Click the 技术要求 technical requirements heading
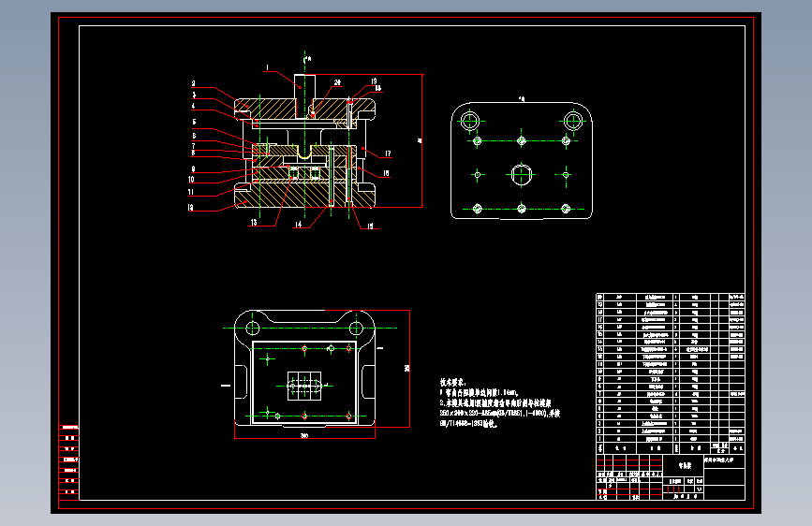 (x=452, y=383)
